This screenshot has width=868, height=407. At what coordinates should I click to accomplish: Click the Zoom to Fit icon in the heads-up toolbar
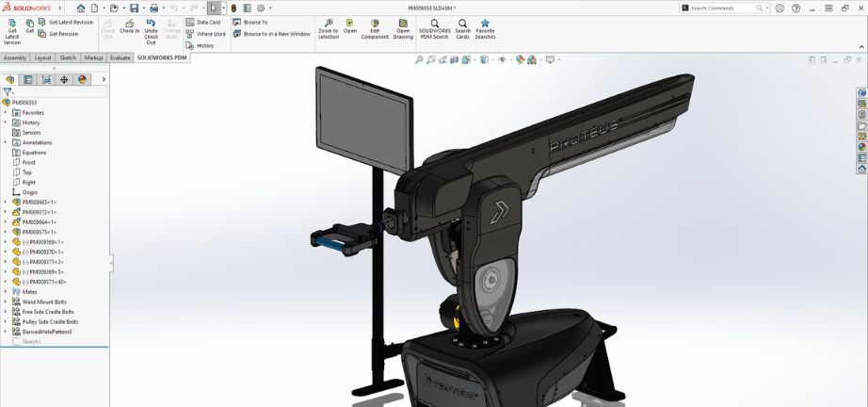(419, 59)
